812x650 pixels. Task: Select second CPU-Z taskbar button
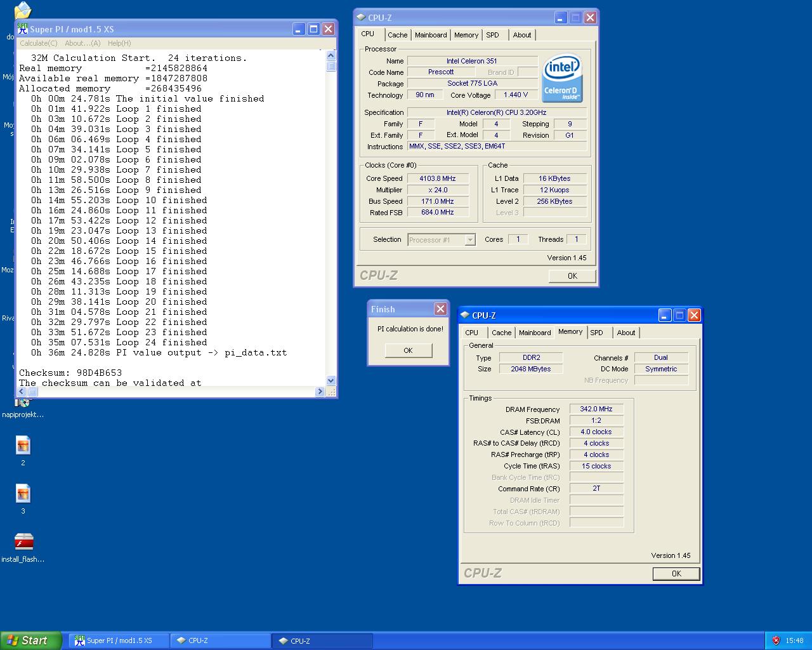point(322,641)
